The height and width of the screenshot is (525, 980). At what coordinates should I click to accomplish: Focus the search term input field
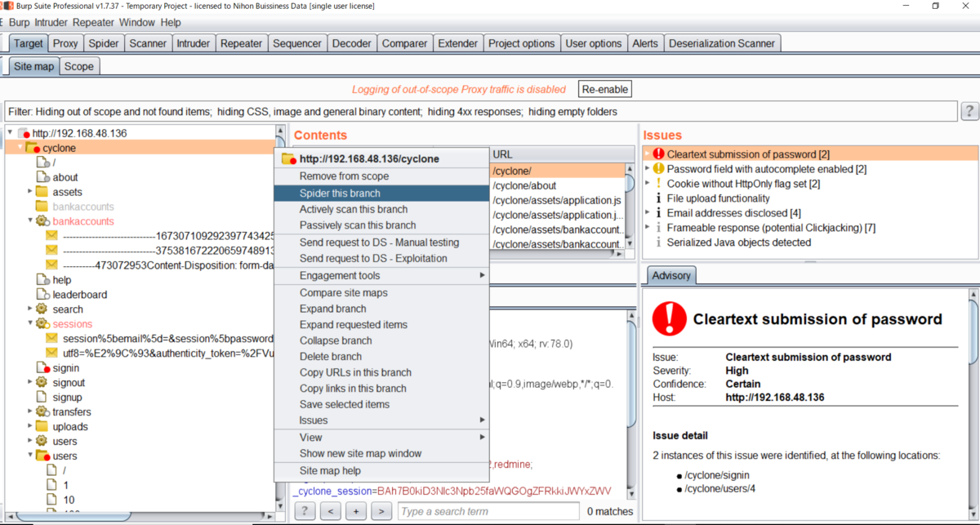click(x=488, y=511)
